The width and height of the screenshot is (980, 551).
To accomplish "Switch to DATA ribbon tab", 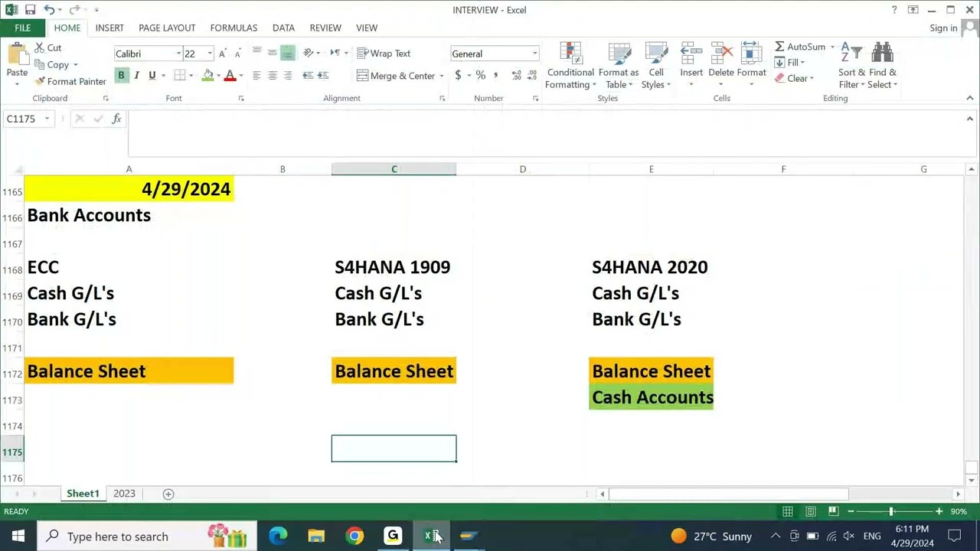I will (283, 28).
